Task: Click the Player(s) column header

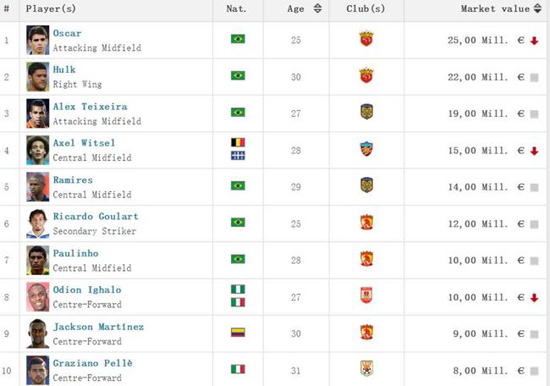Action: click(x=51, y=9)
